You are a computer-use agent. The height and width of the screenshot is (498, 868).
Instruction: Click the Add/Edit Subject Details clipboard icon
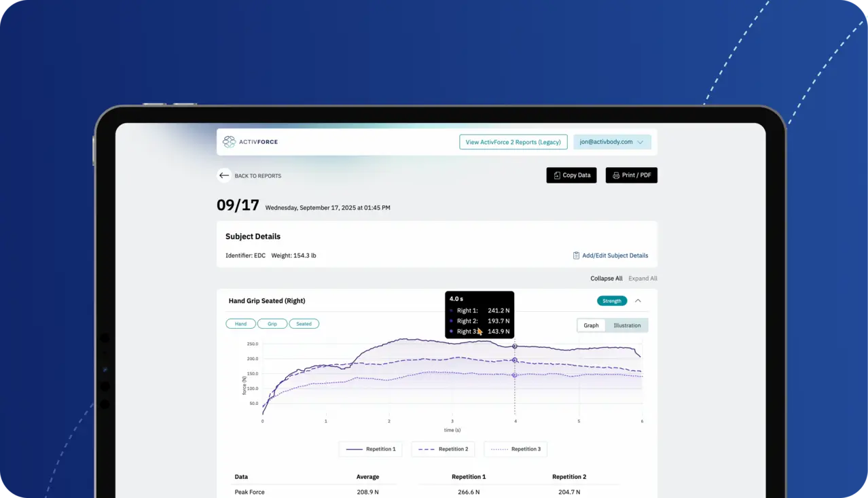pos(576,255)
